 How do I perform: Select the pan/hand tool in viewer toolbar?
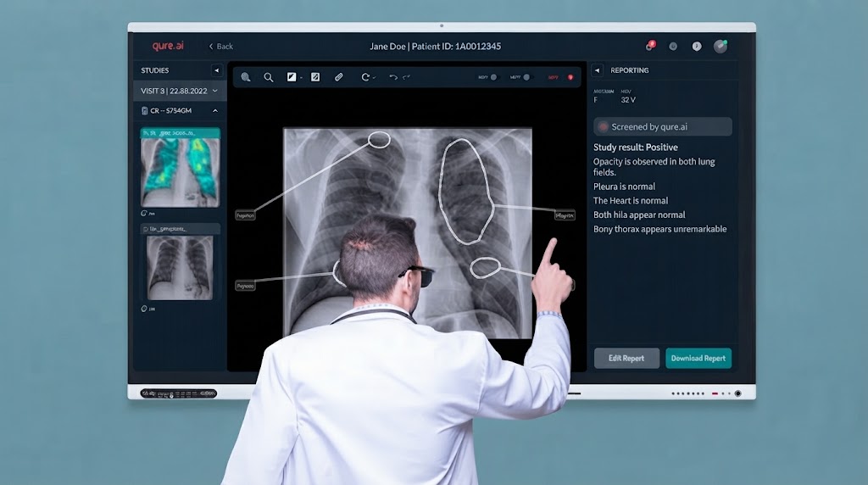tap(246, 77)
